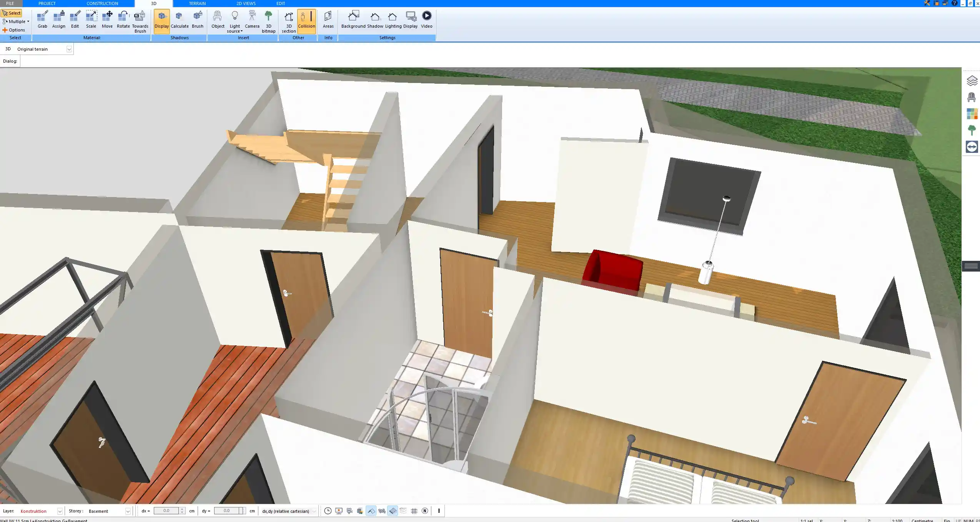Open the Help question mark button
Viewport: 980px width, 522px height.
(x=955, y=3)
